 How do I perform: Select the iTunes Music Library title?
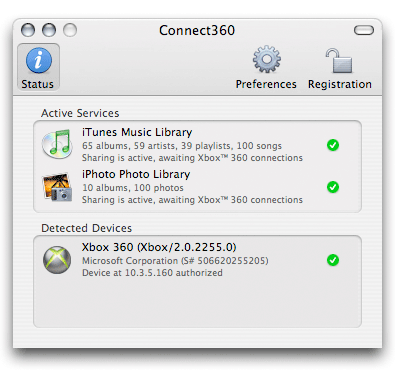coord(137,132)
